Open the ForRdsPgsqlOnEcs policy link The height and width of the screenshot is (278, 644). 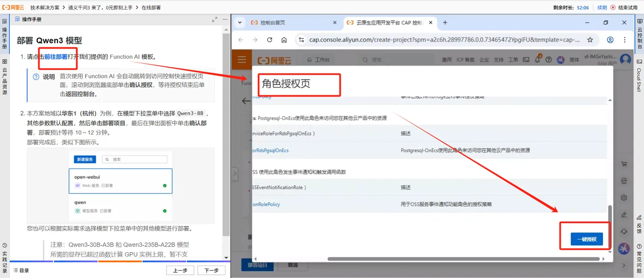coord(270,150)
